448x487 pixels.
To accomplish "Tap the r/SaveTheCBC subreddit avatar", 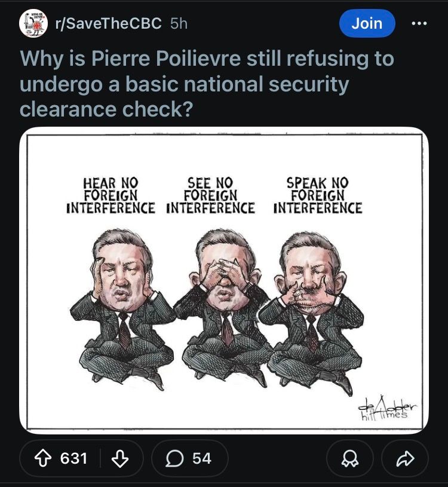I will pyautogui.click(x=33, y=23).
